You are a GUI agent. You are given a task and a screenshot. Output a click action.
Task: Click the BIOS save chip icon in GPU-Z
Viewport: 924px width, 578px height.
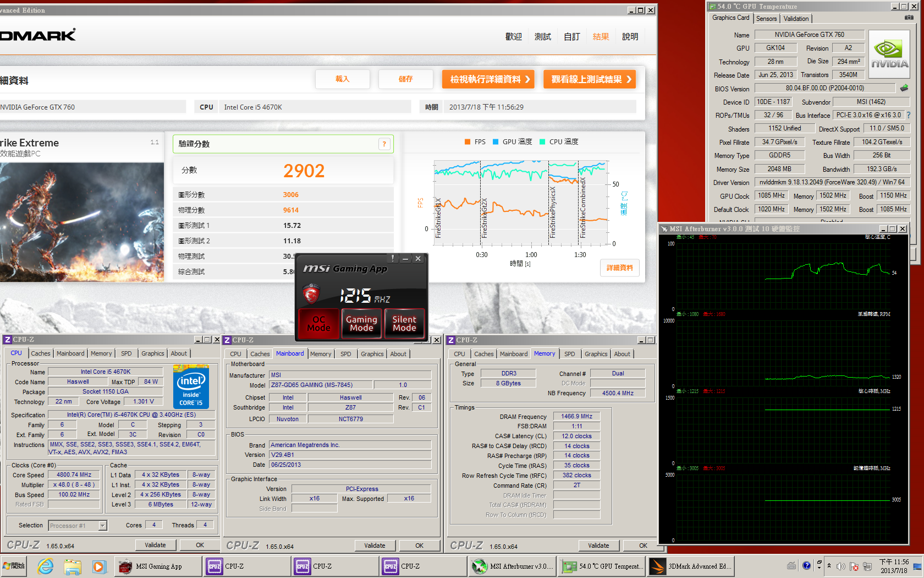(904, 88)
